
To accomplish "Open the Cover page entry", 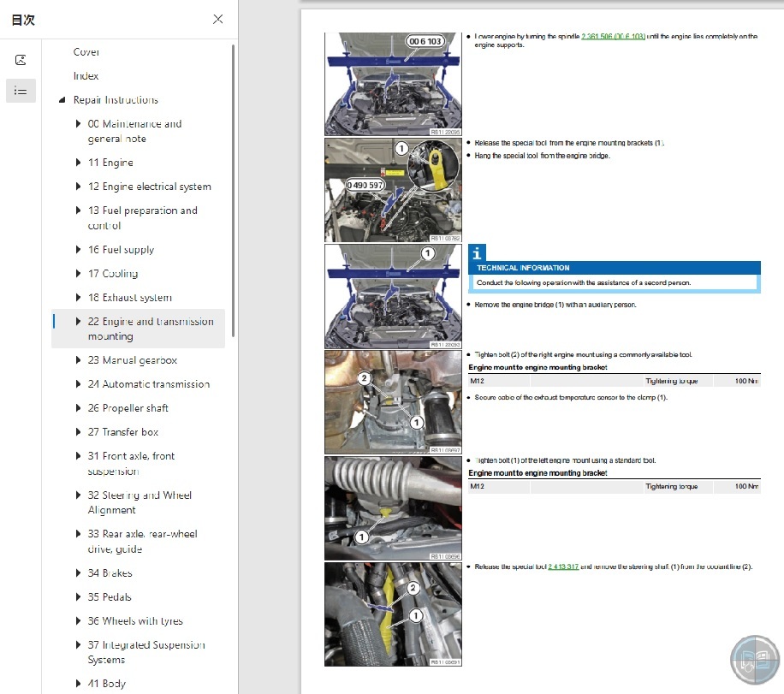I will (x=86, y=51).
